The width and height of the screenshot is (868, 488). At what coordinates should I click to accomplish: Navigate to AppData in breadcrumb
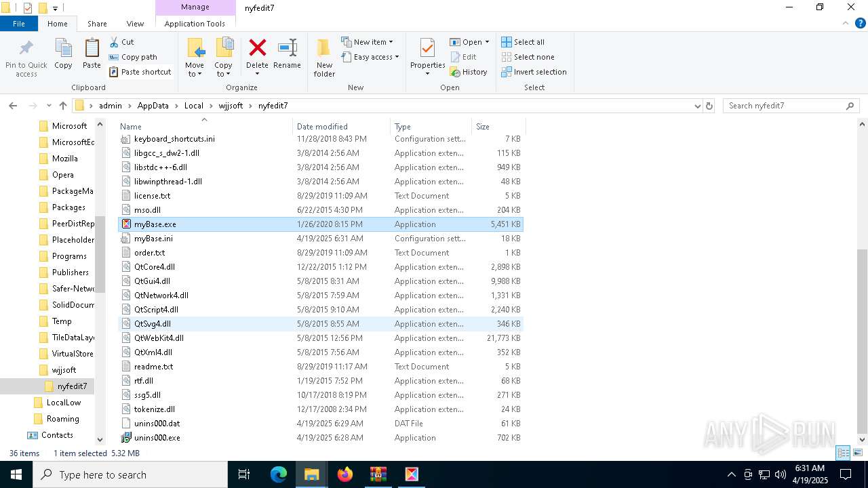pos(153,106)
